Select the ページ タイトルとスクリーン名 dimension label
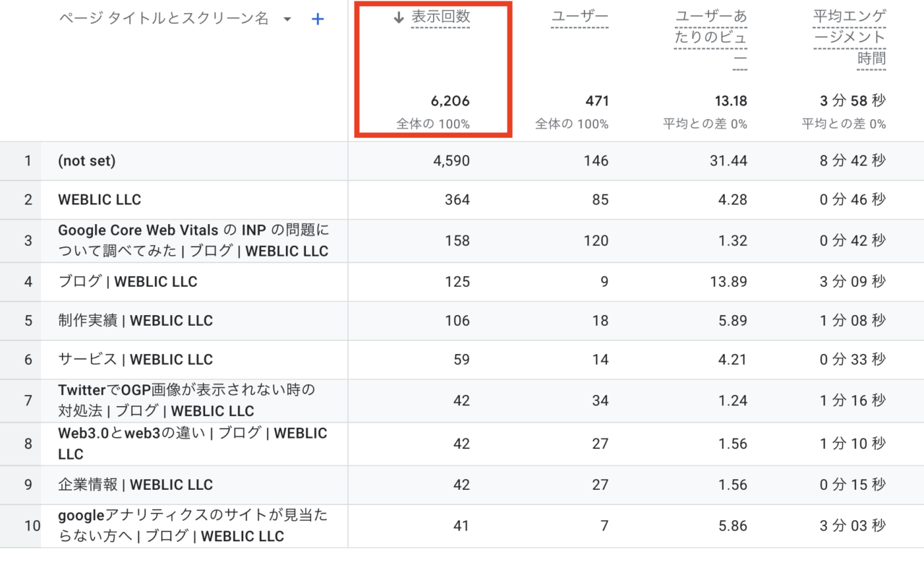 (164, 20)
